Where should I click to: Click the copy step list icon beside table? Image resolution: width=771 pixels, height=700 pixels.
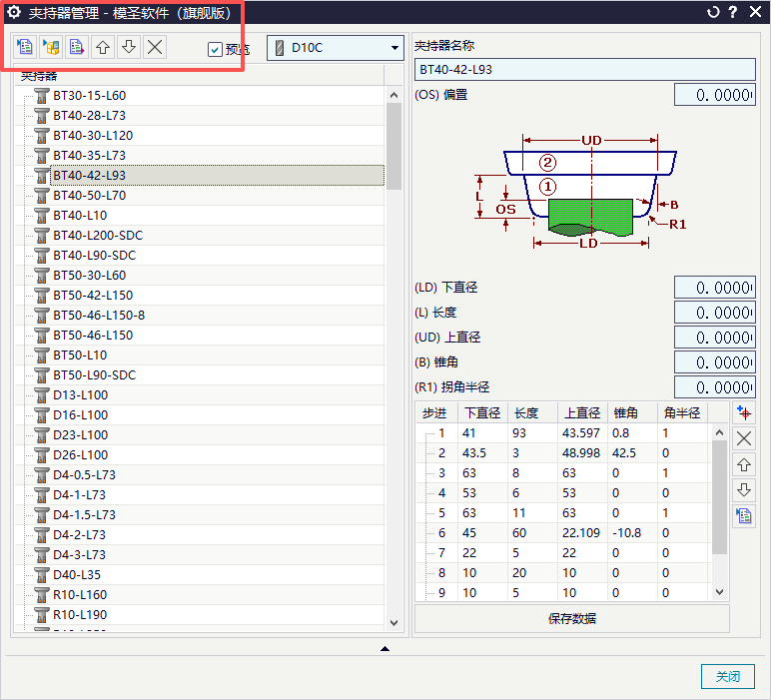pos(744,516)
